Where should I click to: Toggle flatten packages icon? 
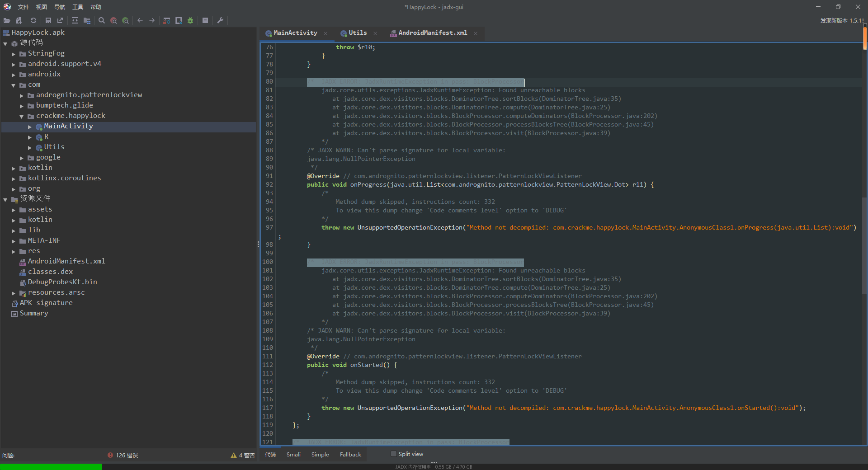coord(87,20)
